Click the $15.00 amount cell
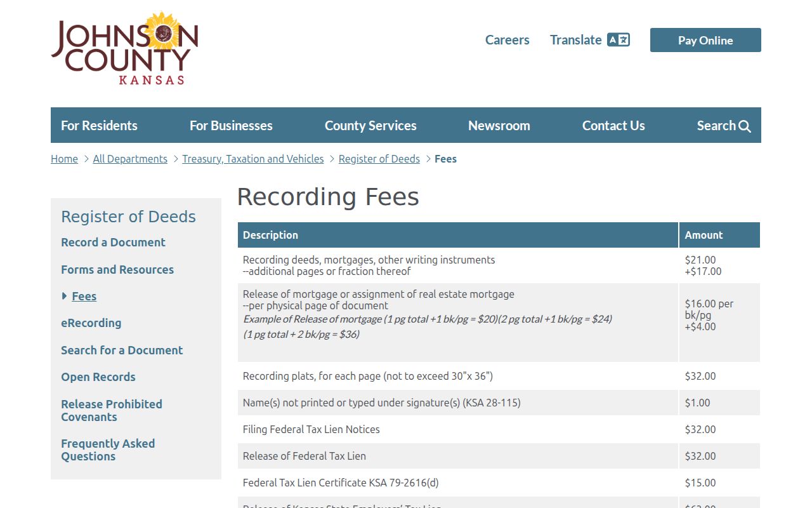 [719, 483]
